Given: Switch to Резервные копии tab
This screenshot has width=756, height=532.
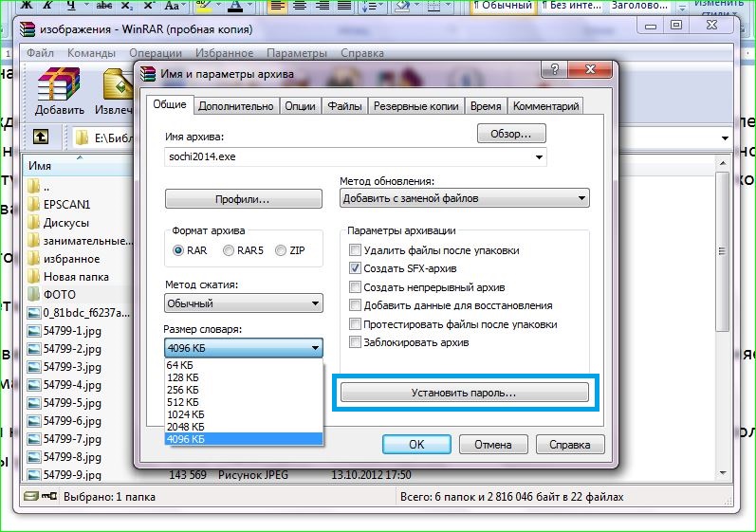Looking at the screenshot, I should (416, 106).
